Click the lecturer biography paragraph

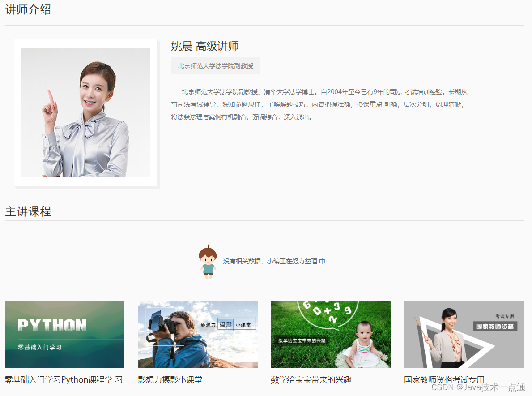(319, 104)
